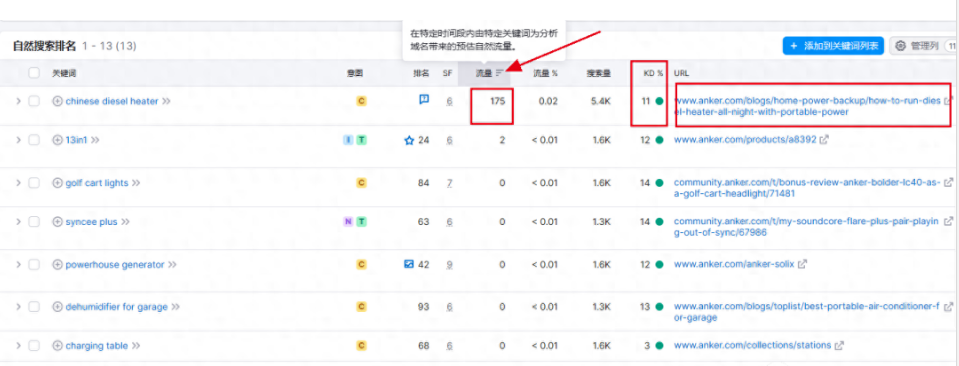Check the 'golf cart lights' row checkbox
Screen dimensions: 959x366
tap(34, 182)
